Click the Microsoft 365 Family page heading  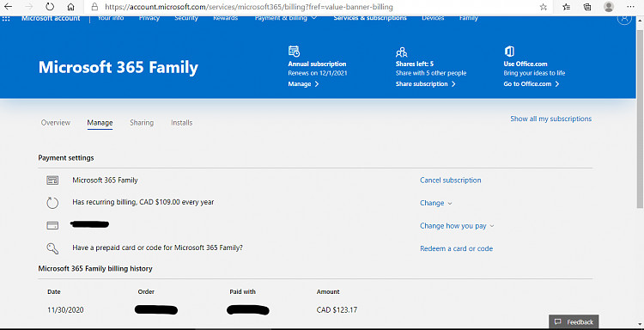(118, 67)
